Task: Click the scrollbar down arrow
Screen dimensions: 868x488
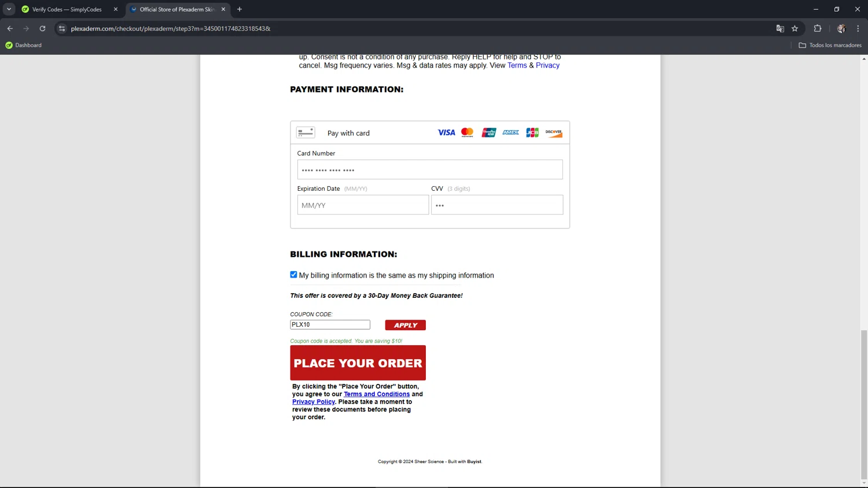Action: 864,483
